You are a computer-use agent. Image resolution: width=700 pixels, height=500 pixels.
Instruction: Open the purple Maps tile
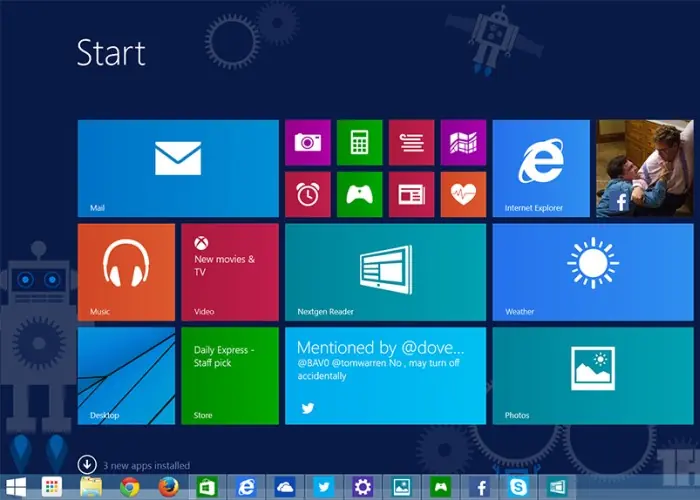463,142
